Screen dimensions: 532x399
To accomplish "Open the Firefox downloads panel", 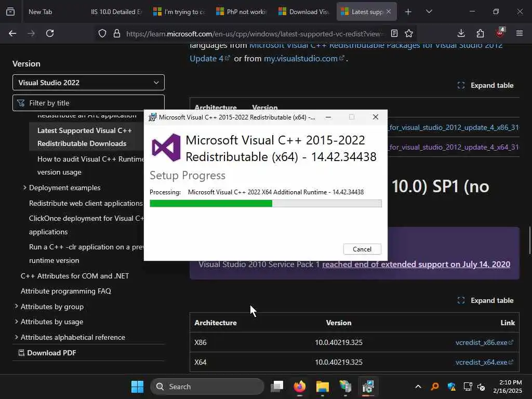I will click(x=461, y=33).
